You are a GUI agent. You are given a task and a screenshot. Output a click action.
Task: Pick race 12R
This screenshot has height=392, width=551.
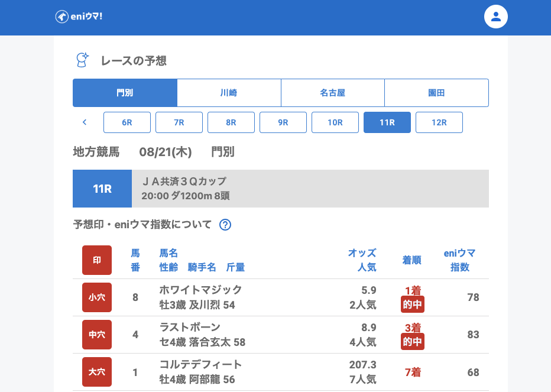(439, 122)
